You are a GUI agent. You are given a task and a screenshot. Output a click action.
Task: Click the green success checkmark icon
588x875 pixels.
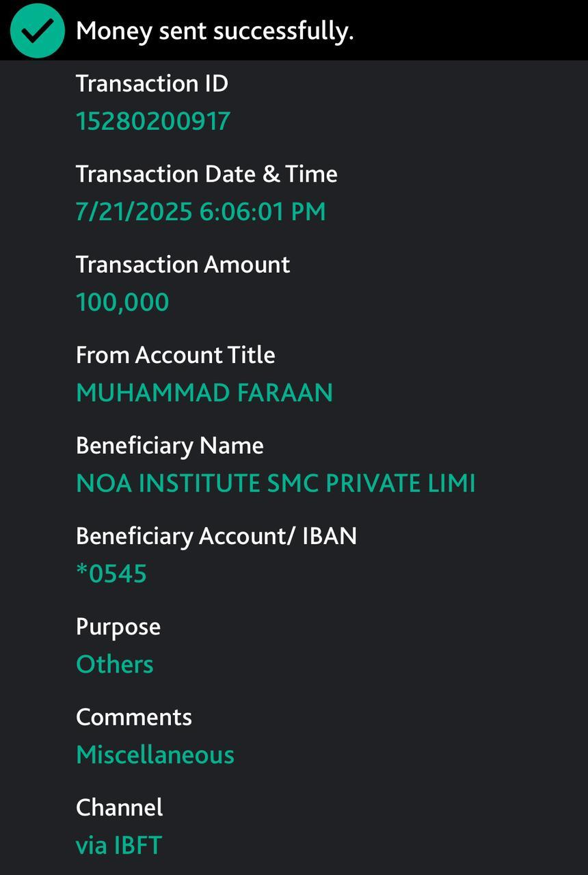click(x=38, y=31)
